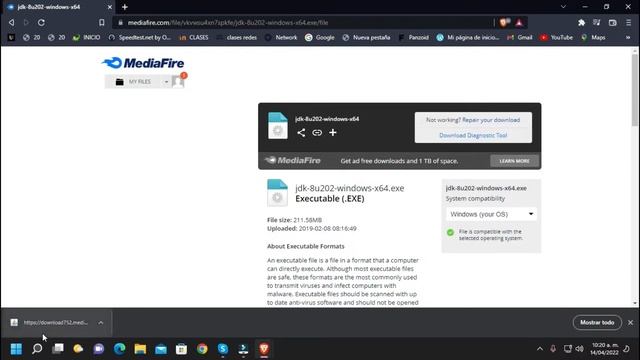Open Skype from the taskbar
This screenshot has width=640, height=360.
click(223, 349)
